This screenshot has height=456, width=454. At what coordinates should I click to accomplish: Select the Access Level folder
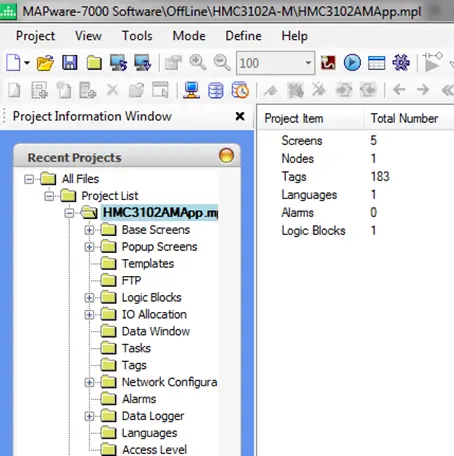click(x=154, y=450)
